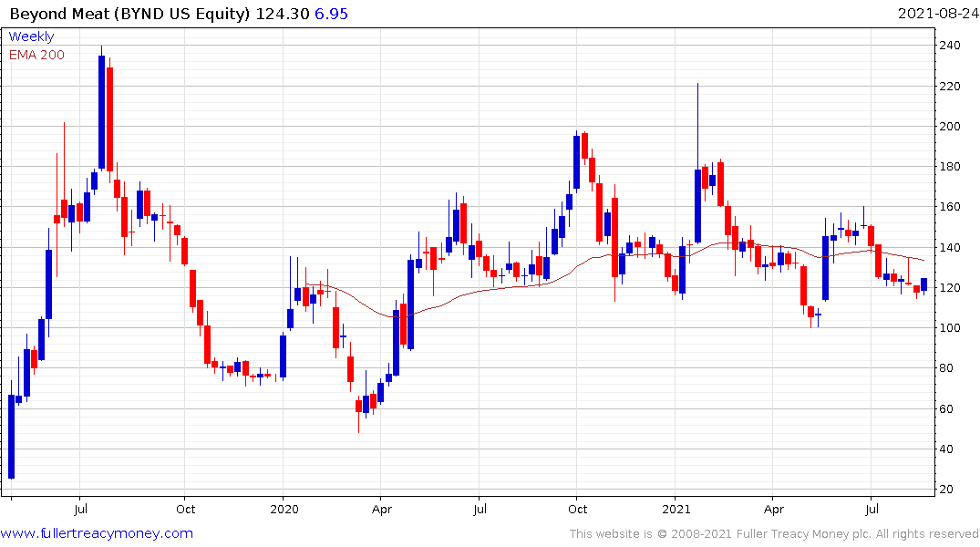The width and height of the screenshot is (980, 547).
Task: Click the 200 price axis label
Action: coord(949,127)
